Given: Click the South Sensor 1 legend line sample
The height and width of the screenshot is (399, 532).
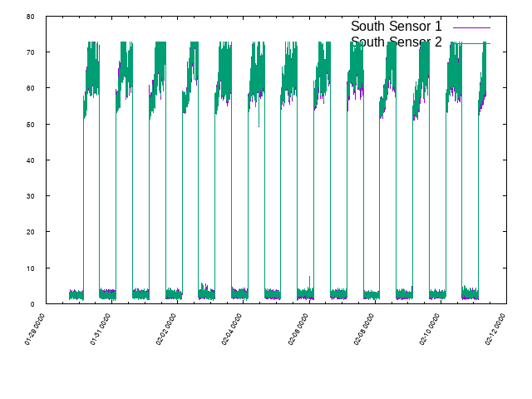Looking at the screenshot, I should point(471,27).
